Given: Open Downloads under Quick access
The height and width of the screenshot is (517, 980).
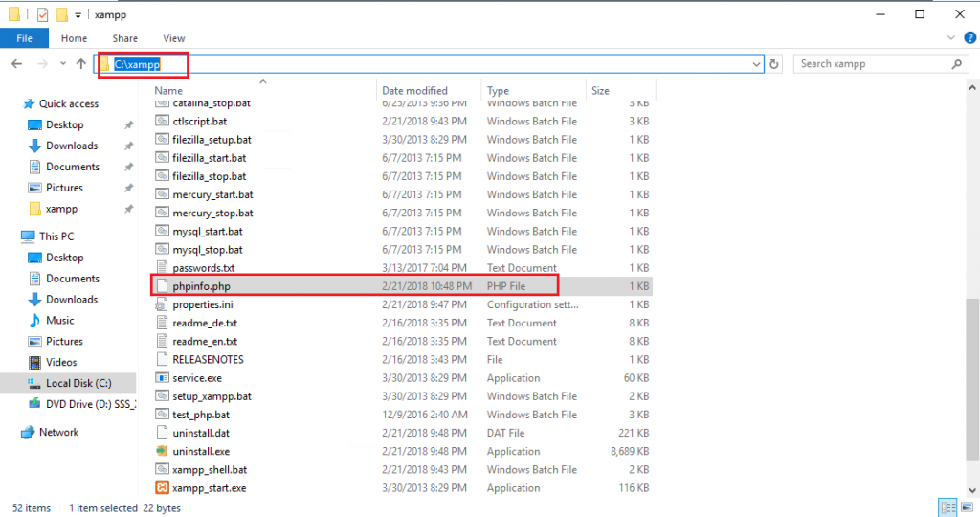Looking at the screenshot, I should click(72, 146).
